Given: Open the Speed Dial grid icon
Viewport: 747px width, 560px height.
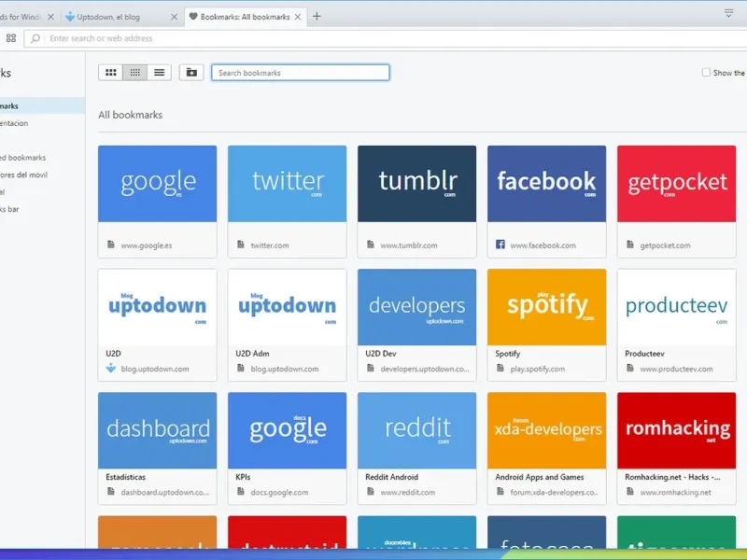Looking at the screenshot, I should coord(11,38).
